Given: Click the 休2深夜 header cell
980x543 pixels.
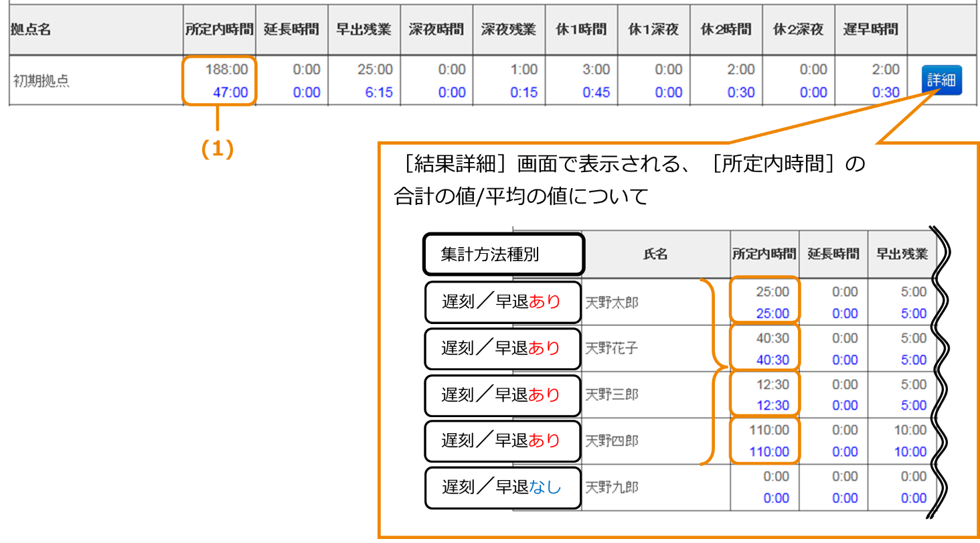Looking at the screenshot, I should (x=799, y=29).
